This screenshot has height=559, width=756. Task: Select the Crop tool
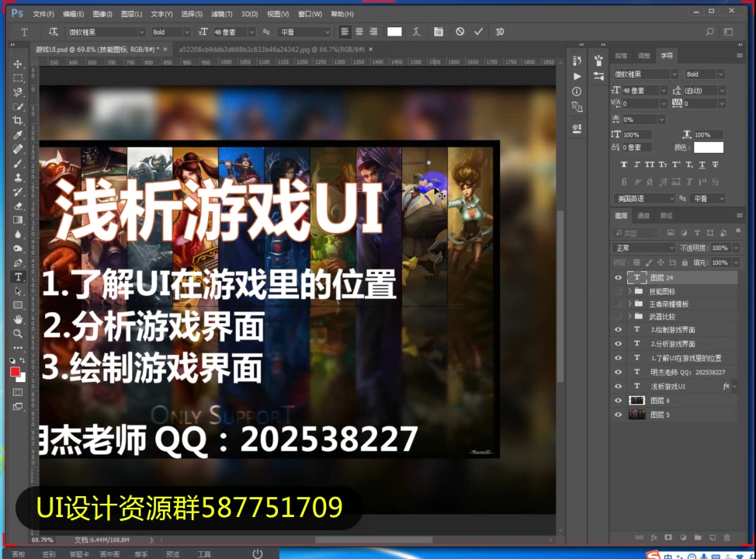(17, 122)
